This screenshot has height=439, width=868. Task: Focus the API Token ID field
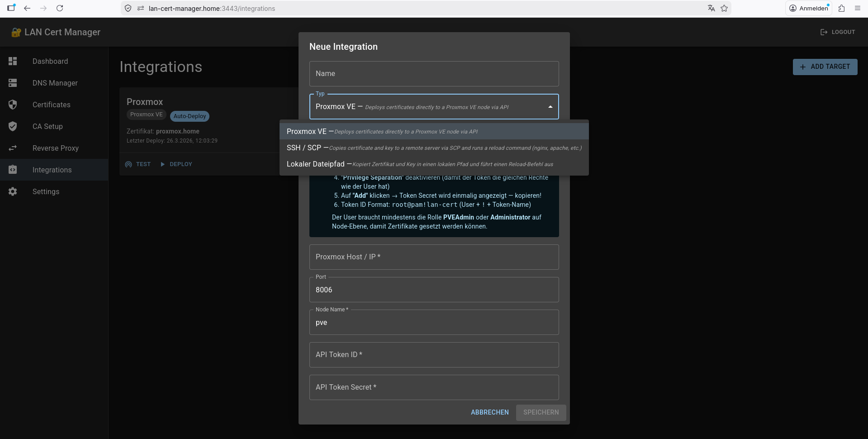coord(434,355)
